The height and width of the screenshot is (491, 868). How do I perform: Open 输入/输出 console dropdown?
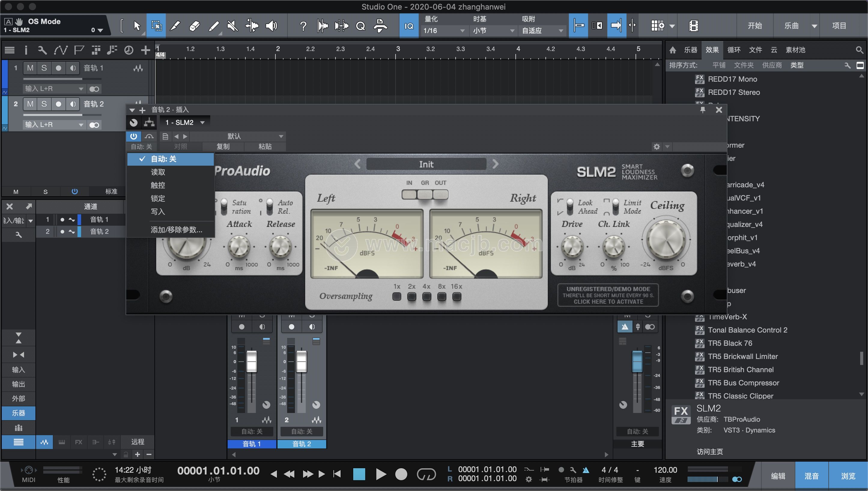(x=18, y=221)
